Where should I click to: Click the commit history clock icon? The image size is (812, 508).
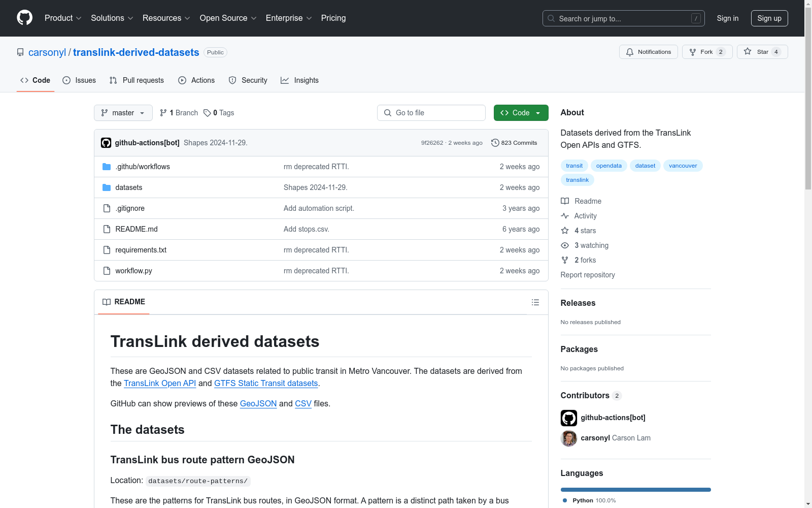tap(495, 143)
